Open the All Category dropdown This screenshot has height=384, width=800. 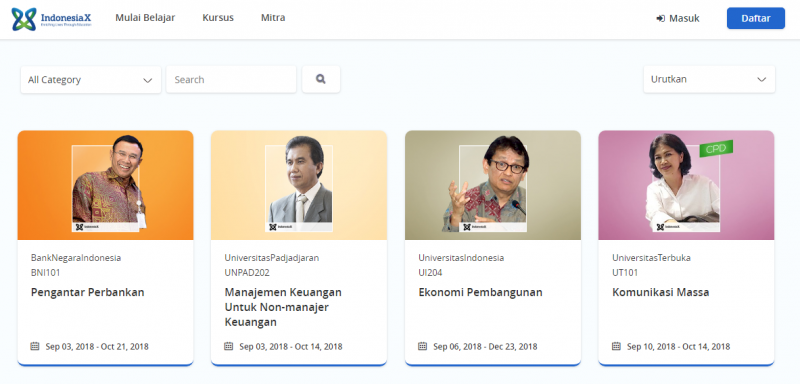[x=91, y=80]
